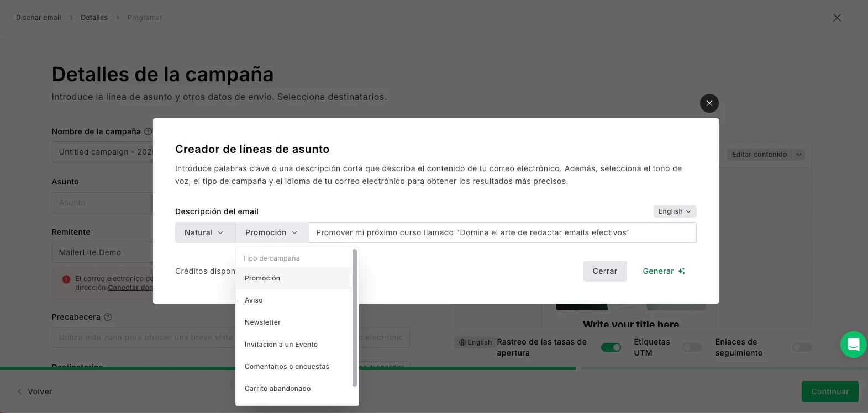
Task: Toggle the Etiquetas UTM switch
Action: click(x=692, y=347)
